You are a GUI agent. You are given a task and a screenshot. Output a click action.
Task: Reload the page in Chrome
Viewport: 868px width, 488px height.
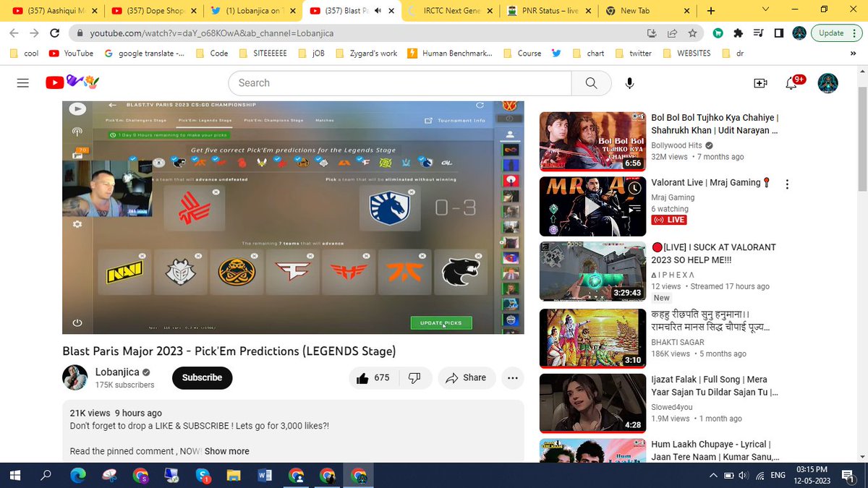pyautogui.click(x=55, y=33)
